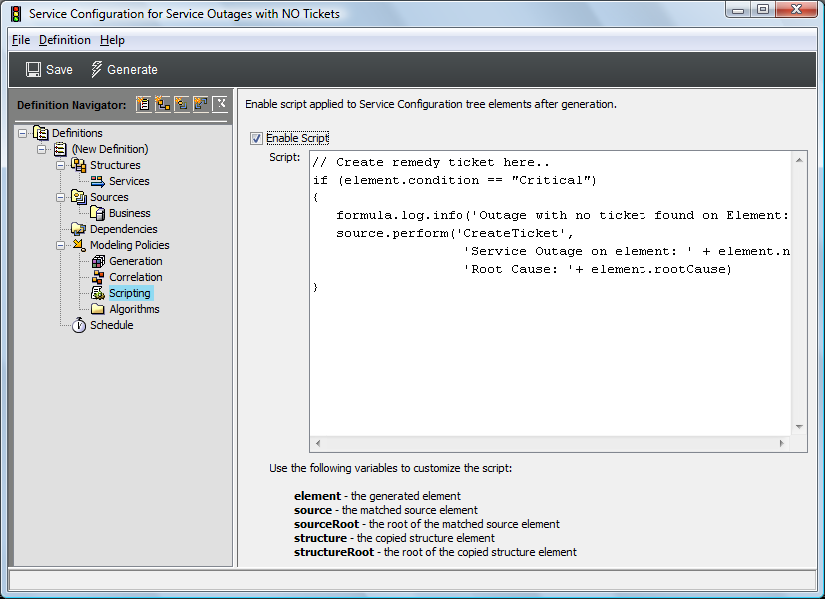Collapse the Definitions root node
The image size is (825, 599).
tap(22, 133)
